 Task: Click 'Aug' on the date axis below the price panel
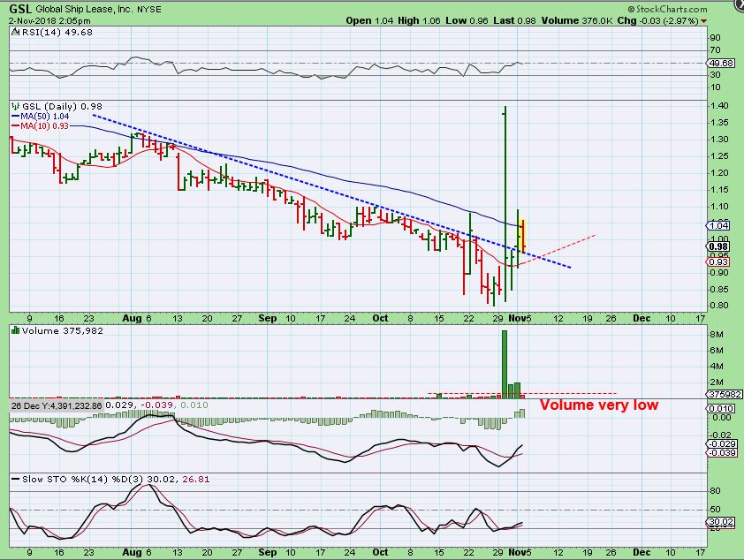132,319
